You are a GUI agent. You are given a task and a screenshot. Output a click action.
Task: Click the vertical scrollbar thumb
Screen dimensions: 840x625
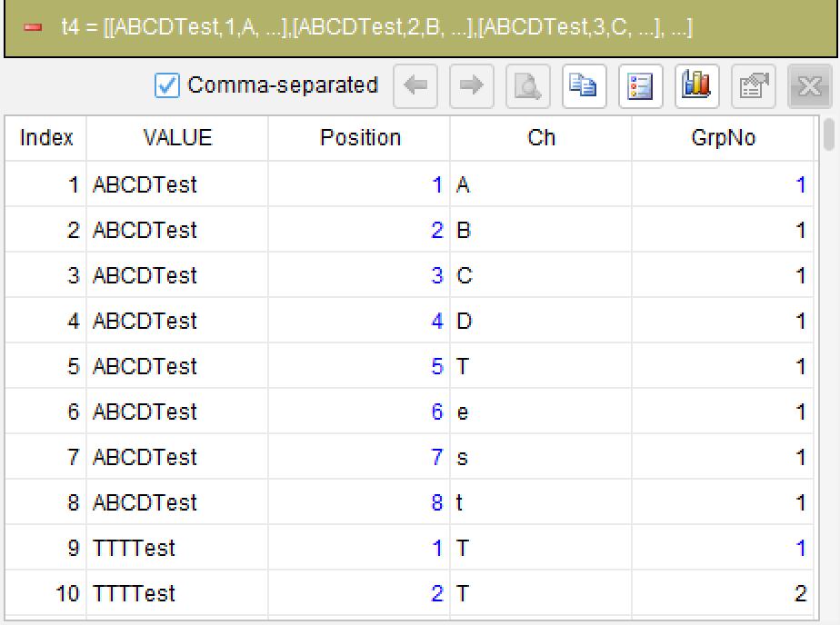[x=829, y=134]
